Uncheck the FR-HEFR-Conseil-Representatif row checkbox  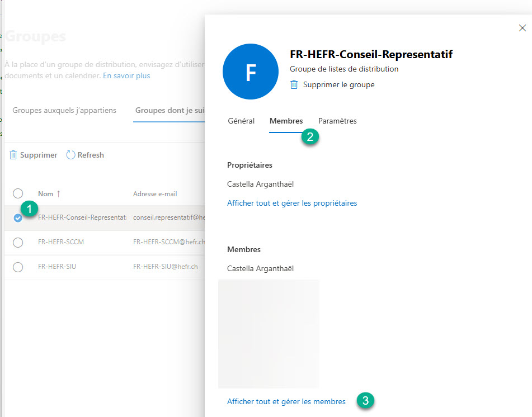(x=18, y=218)
